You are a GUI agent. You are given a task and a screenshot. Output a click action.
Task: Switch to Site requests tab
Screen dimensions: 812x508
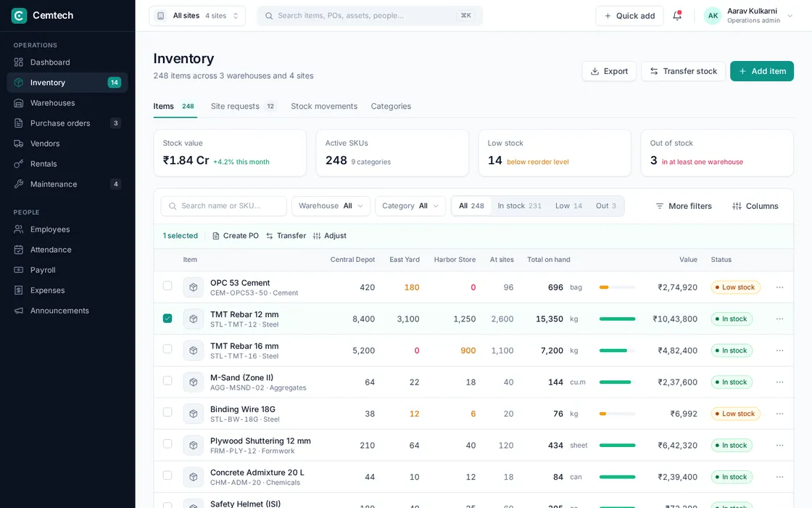pyautogui.click(x=242, y=106)
